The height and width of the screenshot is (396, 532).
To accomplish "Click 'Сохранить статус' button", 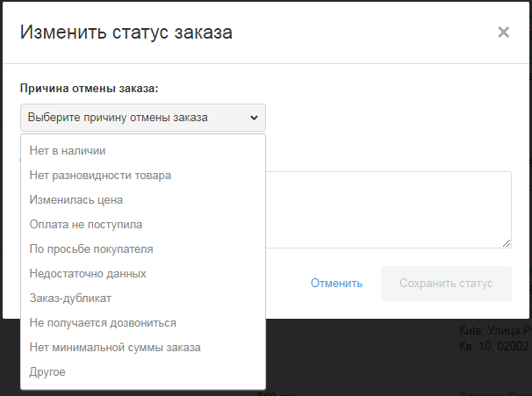I will coord(446,284).
